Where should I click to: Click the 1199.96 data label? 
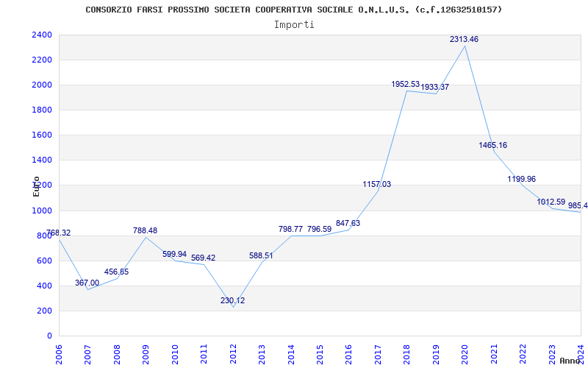coord(522,179)
